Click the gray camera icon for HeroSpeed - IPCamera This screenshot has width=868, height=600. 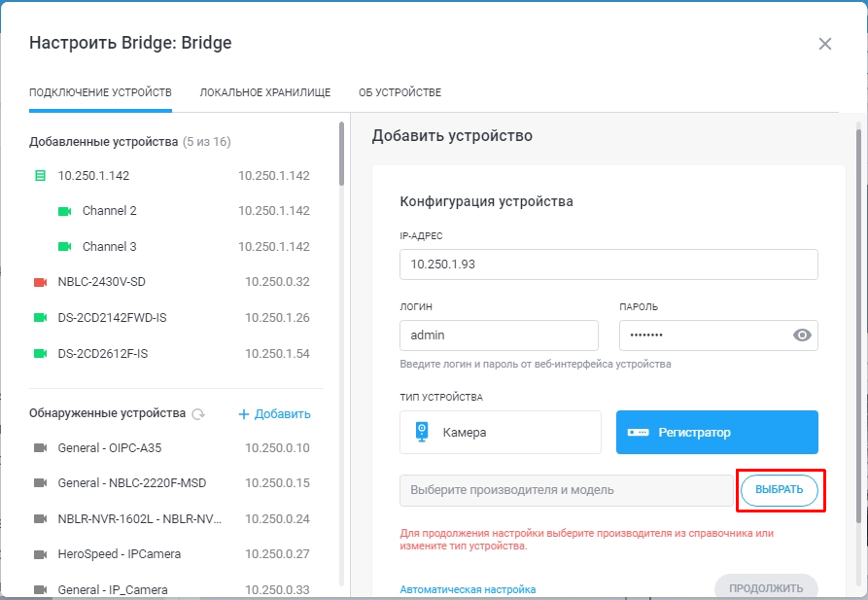(x=41, y=554)
